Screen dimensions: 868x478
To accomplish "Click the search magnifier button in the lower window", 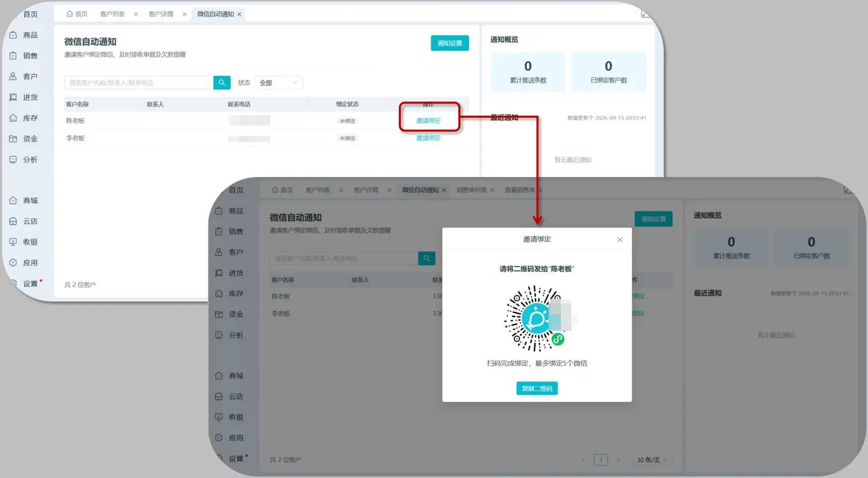I will [x=427, y=258].
